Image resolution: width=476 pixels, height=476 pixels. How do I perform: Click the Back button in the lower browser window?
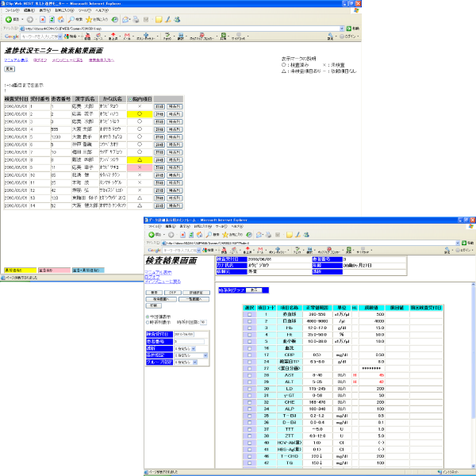[152, 235]
